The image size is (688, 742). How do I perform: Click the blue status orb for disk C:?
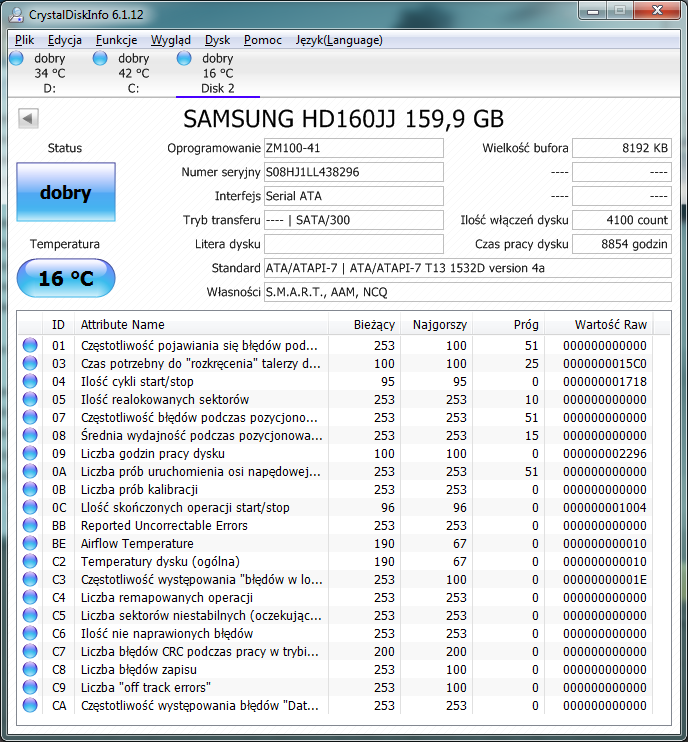point(100,58)
